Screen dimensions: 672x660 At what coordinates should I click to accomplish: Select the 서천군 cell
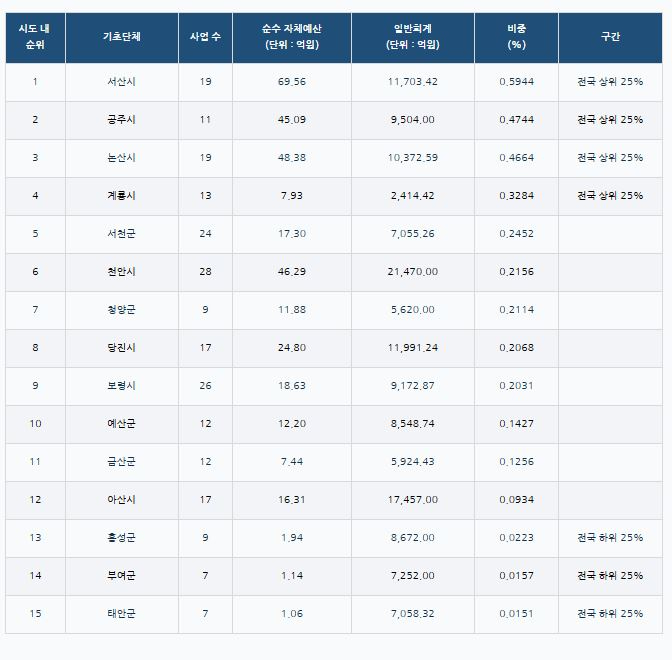[122, 234]
